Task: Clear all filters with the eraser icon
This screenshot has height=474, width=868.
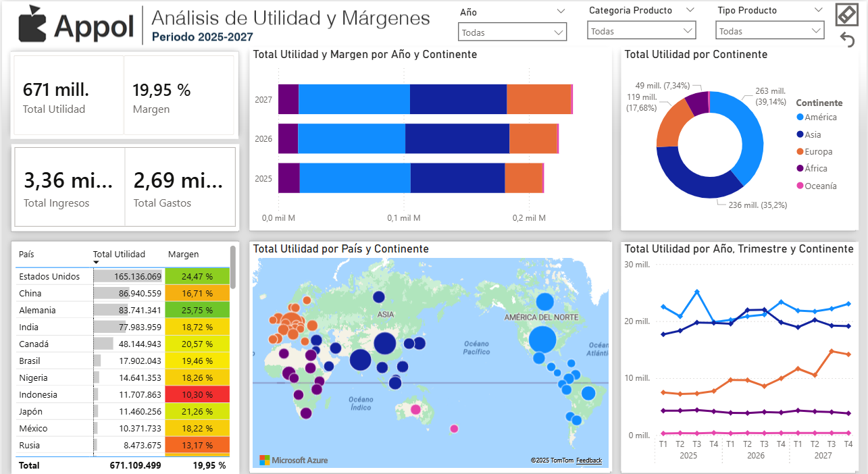Action: 846,14
